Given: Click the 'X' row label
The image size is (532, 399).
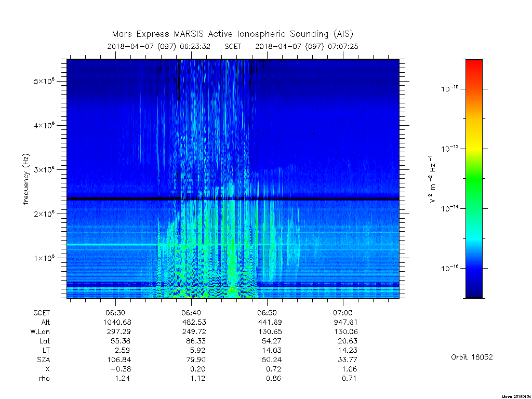Looking at the screenshot, I should [x=47, y=369].
